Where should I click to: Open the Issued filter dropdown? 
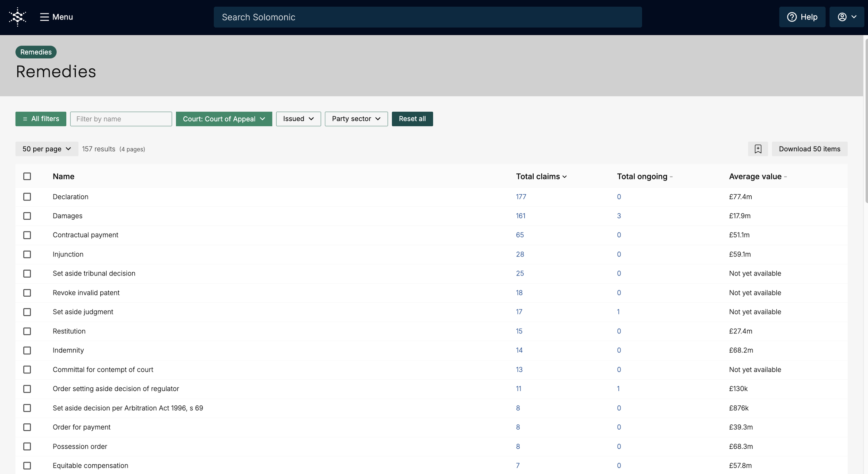click(298, 119)
